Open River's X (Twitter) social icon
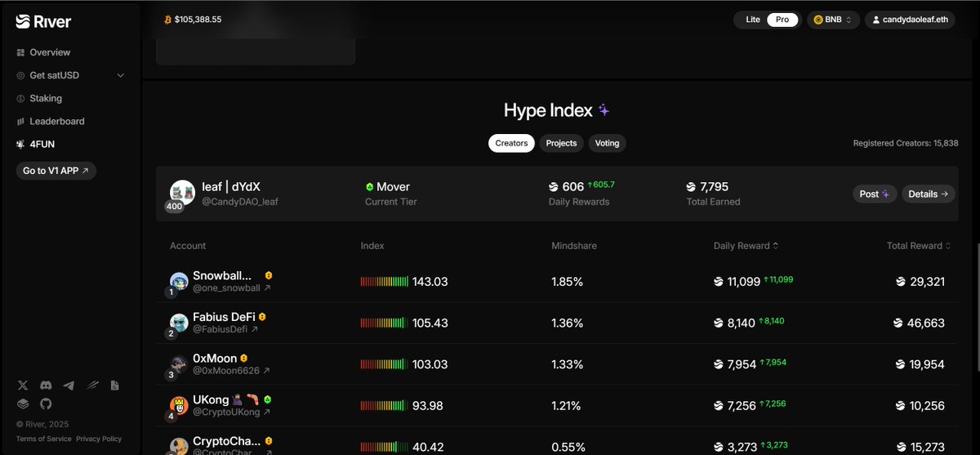 pos(22,385)
